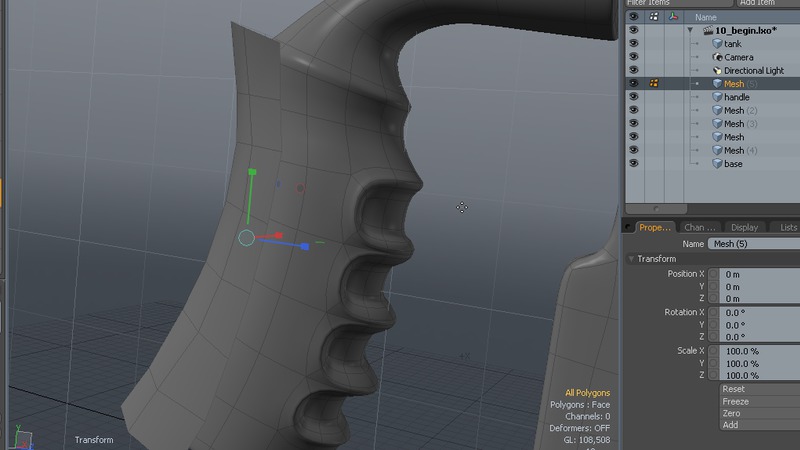
Task: Click the Name field showing Mesh (5)
Action: pos(754,244)
